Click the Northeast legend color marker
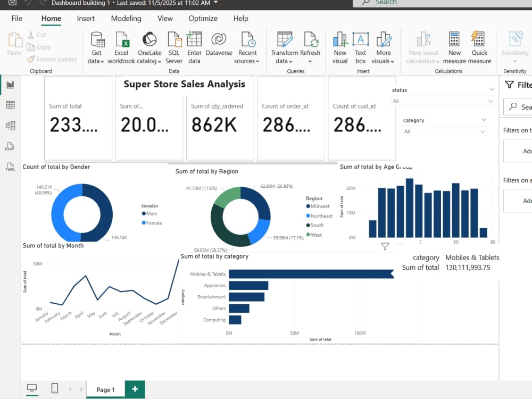 tap(308, 215)
